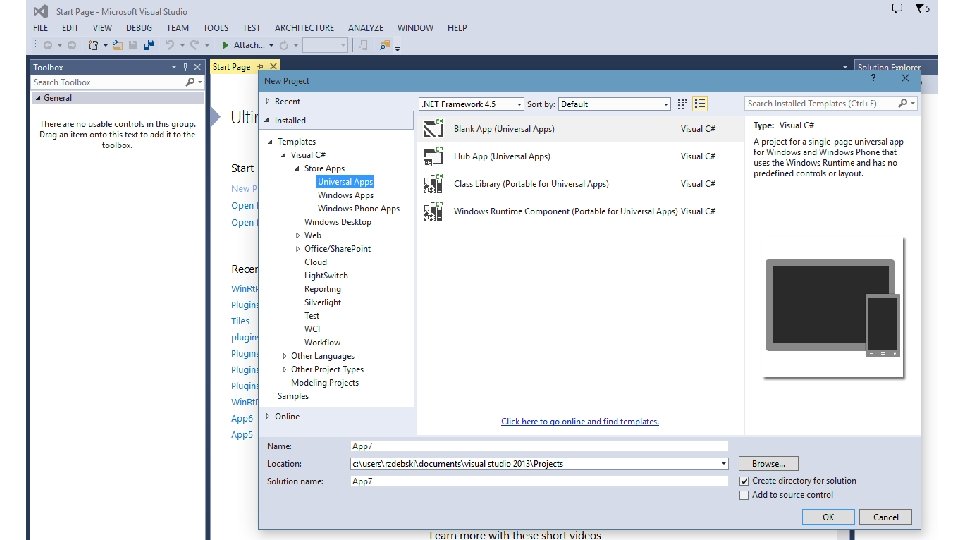This screenshot has height=540, width=960.
Task: Click the New Project toolbar icon
Action: (93, 45)
